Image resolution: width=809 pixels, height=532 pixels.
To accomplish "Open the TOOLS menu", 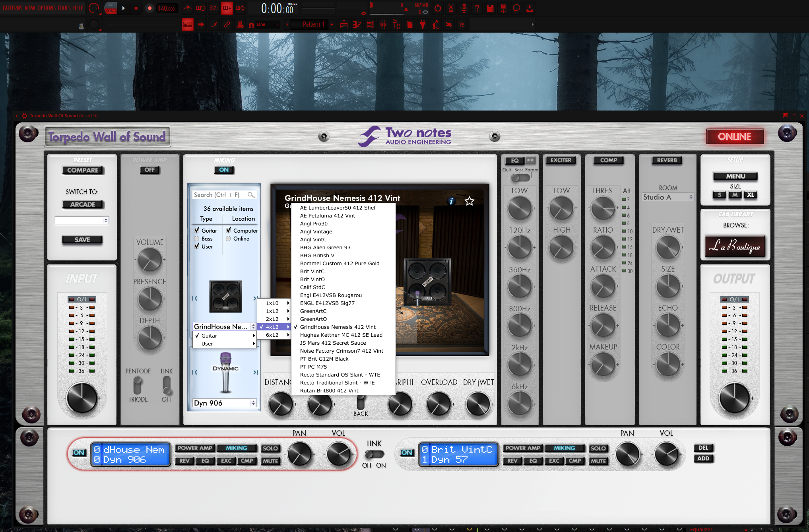I will click(64, 8).
